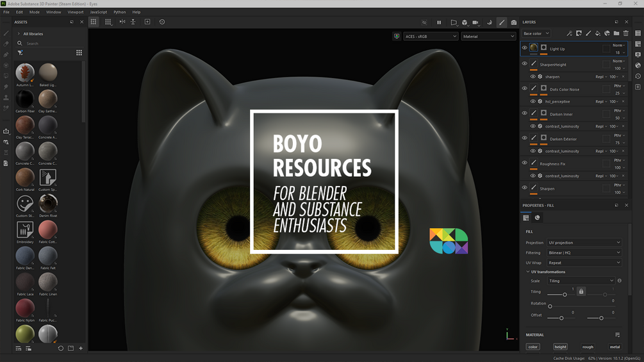Collapse the UV transformations section
This screenshot has width=644, height=362.
[528, 272]
